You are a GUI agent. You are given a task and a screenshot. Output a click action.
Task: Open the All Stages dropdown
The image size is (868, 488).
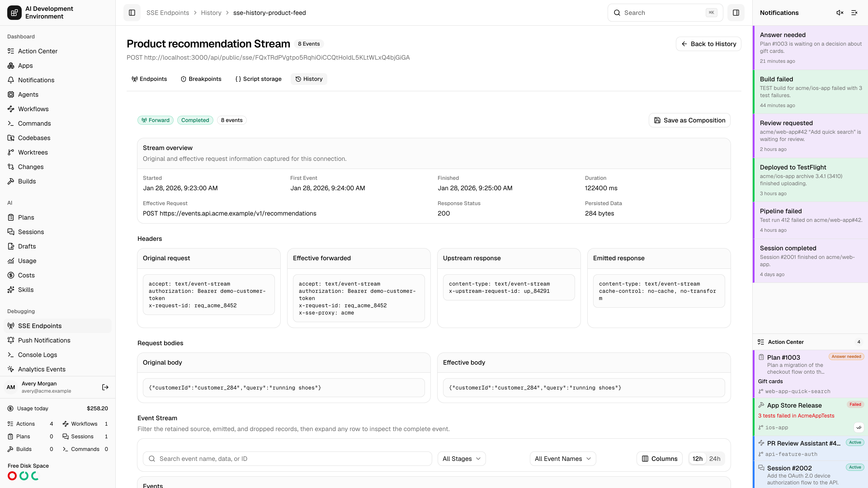462,459
